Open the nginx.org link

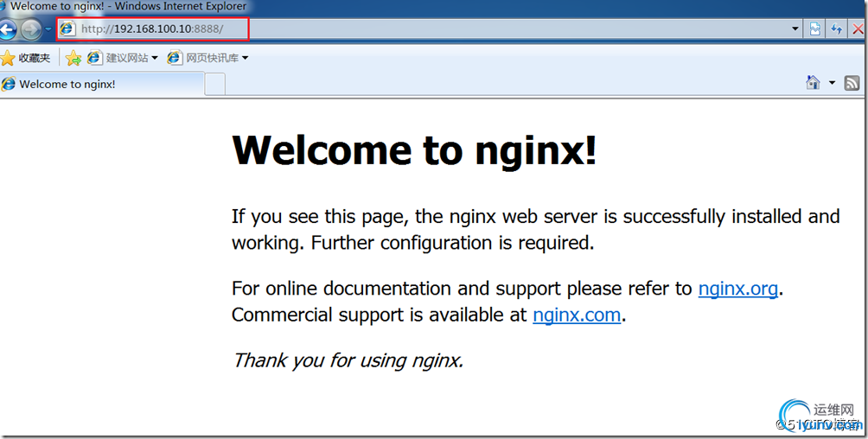(738, 289)
